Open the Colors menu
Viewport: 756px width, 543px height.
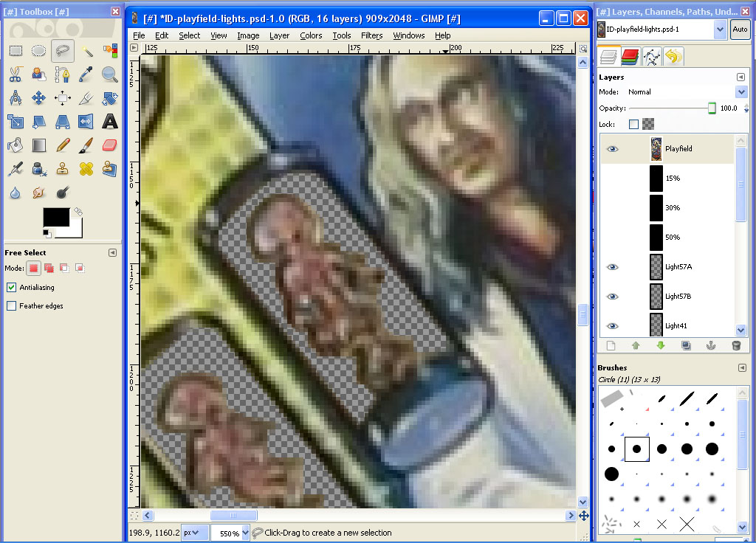point(310,35)
